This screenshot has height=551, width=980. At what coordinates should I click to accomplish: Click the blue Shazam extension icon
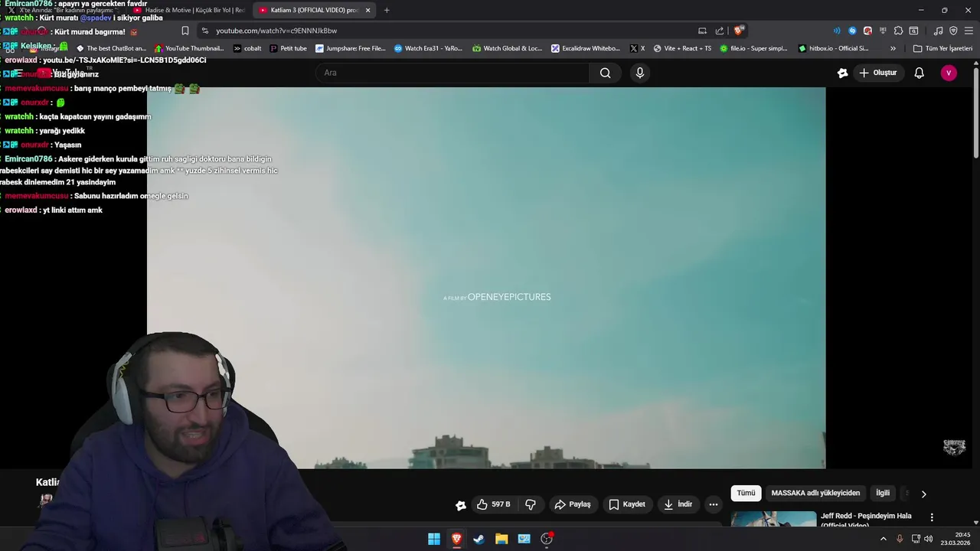pyautogui.click(x=852, y=31)
